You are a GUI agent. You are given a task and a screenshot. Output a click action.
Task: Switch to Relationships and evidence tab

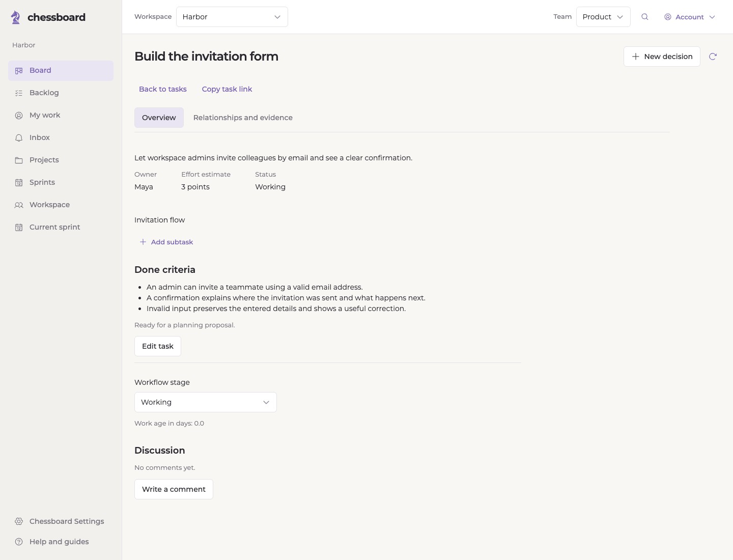click(x=243, y=118)
